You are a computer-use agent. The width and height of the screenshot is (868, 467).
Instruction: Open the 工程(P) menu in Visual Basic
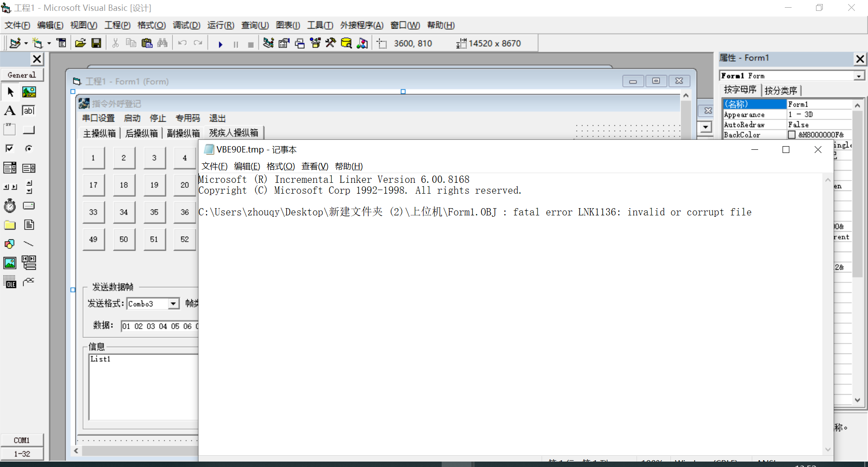[118, 25]
